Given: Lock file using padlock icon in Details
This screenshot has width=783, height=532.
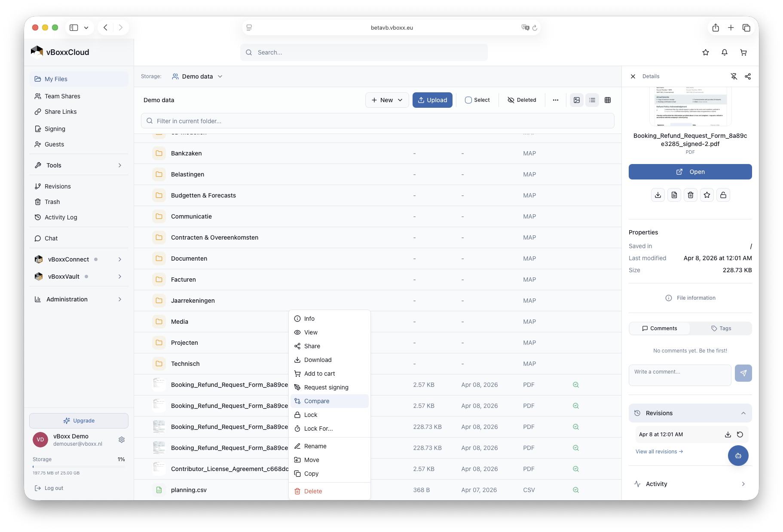Looking at the screenshot, I should click(723, 195).
